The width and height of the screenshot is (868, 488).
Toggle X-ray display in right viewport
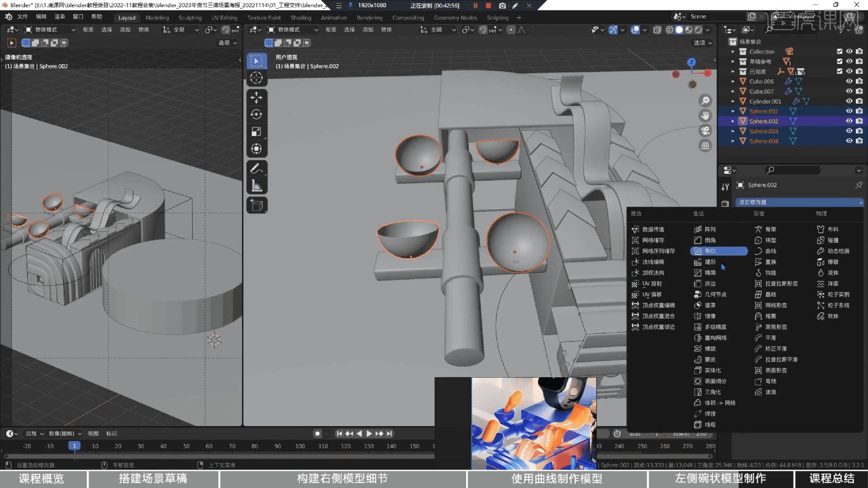[x=657, y=30]
